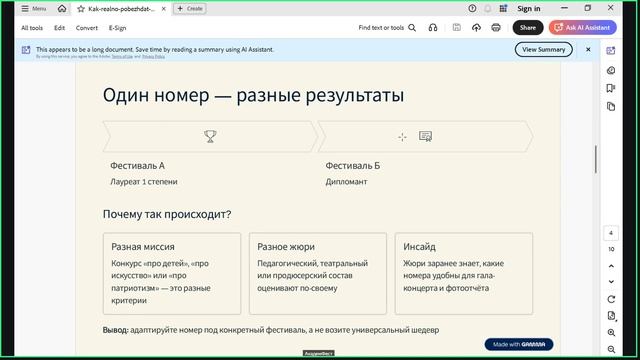Click the Разное жюри card title
Viewport: 640px width, 360px height.
tap(286, 247)
